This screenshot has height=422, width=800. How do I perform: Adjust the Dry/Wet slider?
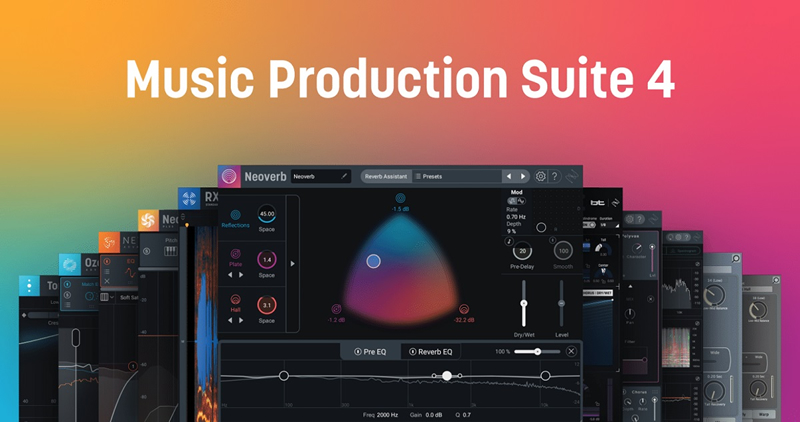[x=523, y=304]
